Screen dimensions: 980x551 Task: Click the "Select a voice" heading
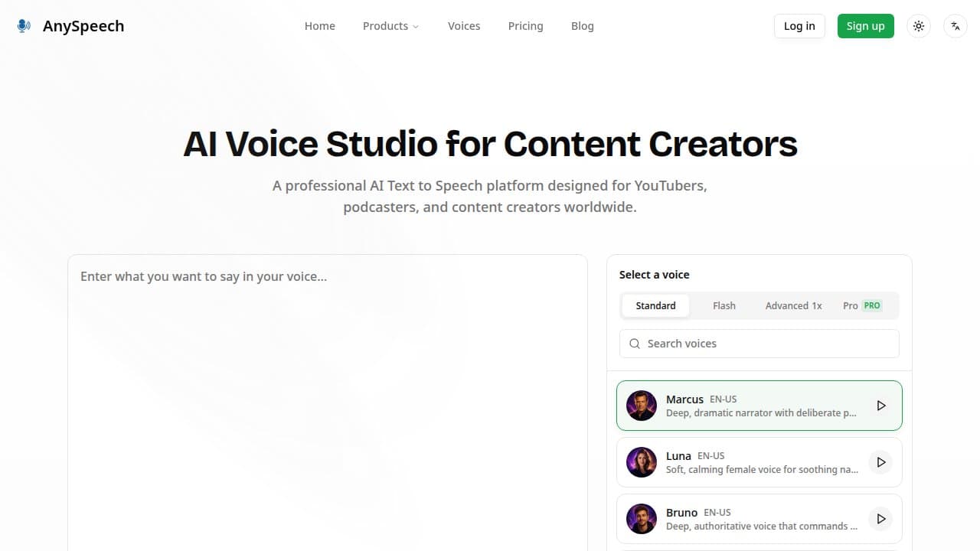(x=655, y=275)
